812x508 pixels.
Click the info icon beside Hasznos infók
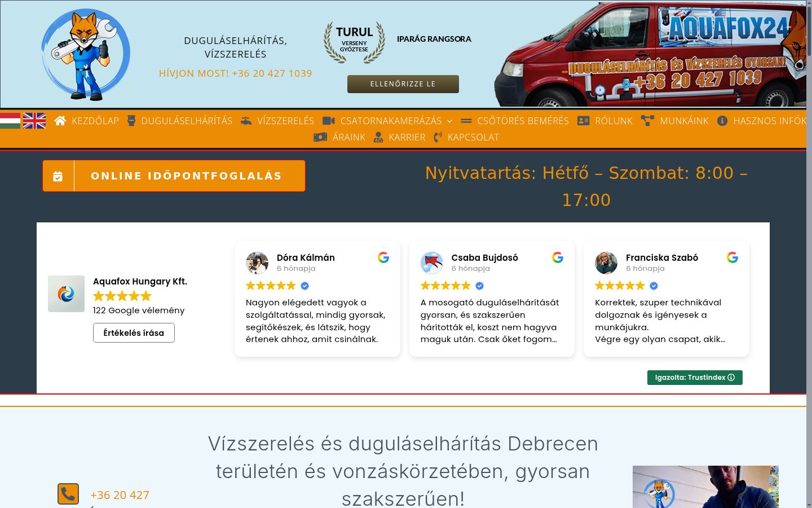[722, 121]
